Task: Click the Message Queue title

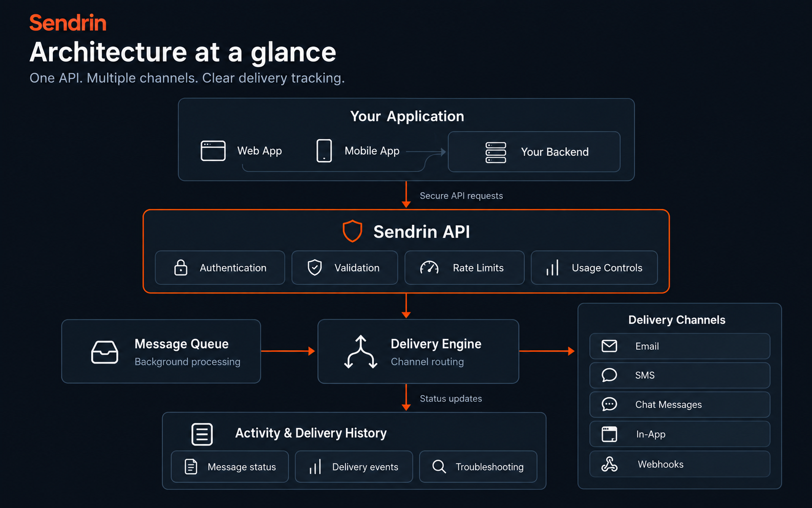Action: click(x=182, y=344)
